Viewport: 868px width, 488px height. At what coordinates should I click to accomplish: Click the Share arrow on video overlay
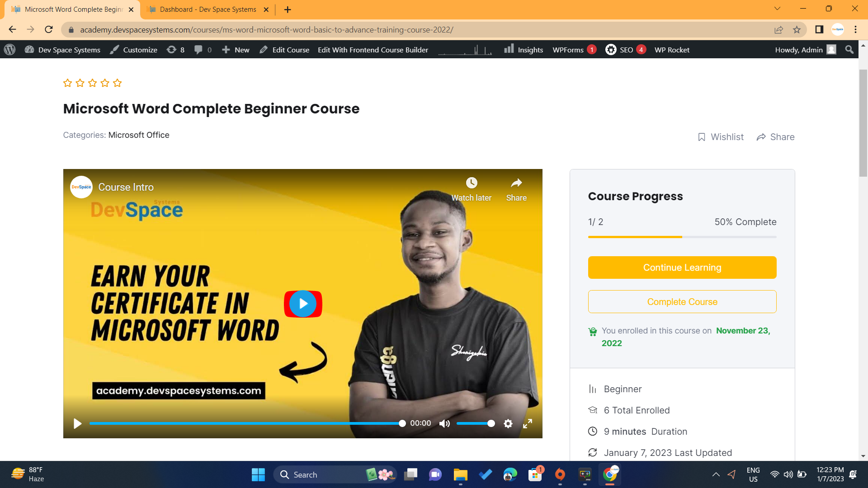516,183
